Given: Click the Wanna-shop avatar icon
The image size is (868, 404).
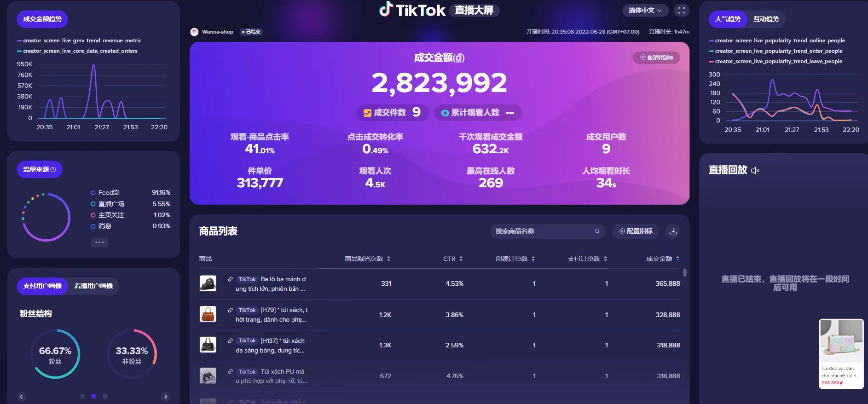Looking at the screenshot, I should coord(195,32).
